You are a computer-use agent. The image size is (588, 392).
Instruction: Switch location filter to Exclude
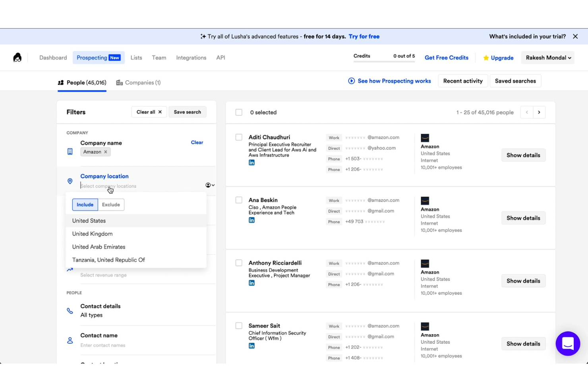pos(111,205)
